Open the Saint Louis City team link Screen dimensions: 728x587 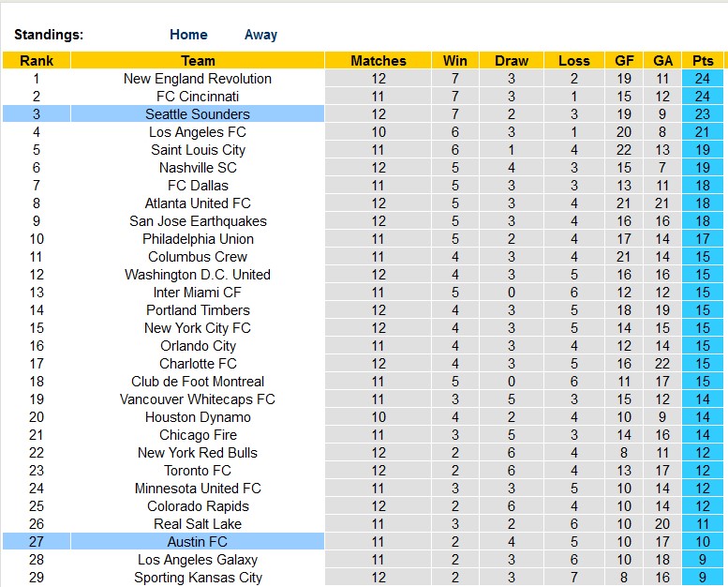point(198,150)
